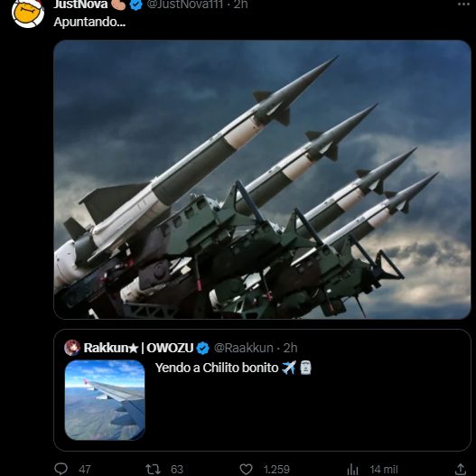Open the three-dot more options menu
The image size is (476, 476).
click(463, 5)
